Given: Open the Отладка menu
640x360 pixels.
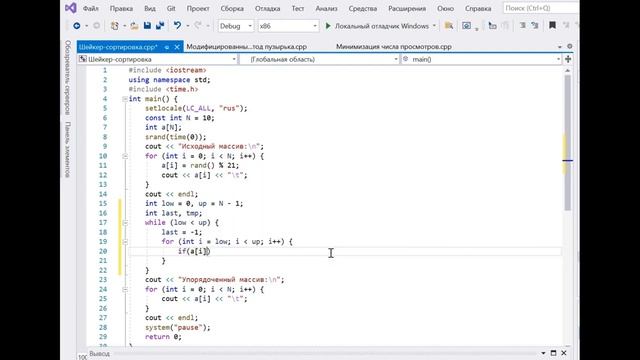Looking at the screenshot, I should point(267,8).
